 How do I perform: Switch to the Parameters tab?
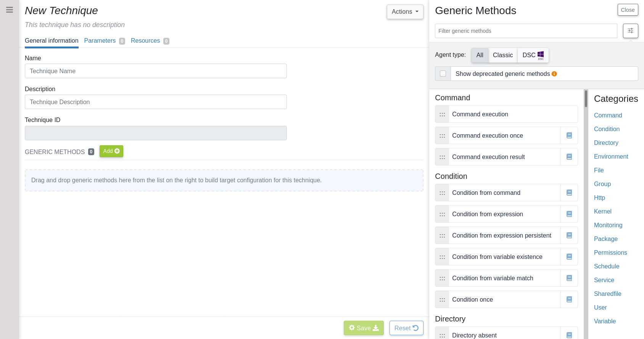tap(100, 41)
